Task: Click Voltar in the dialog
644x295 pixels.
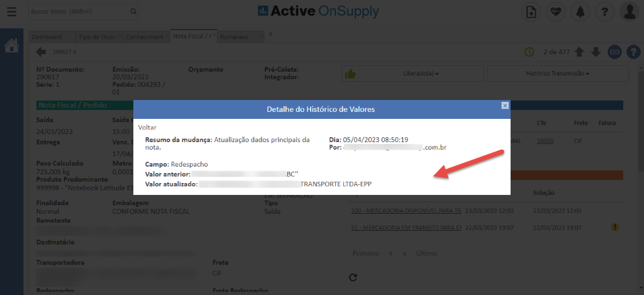Action: click(147, 127)
